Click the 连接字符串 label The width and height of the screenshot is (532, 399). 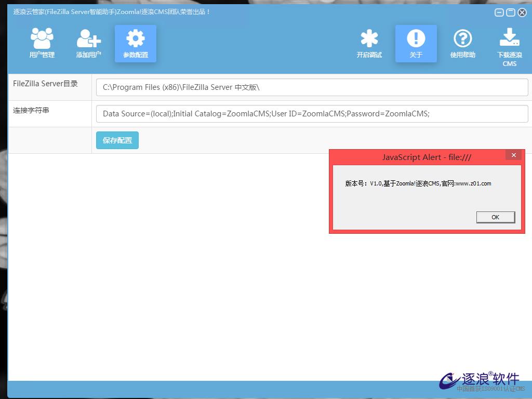[31, 110]
